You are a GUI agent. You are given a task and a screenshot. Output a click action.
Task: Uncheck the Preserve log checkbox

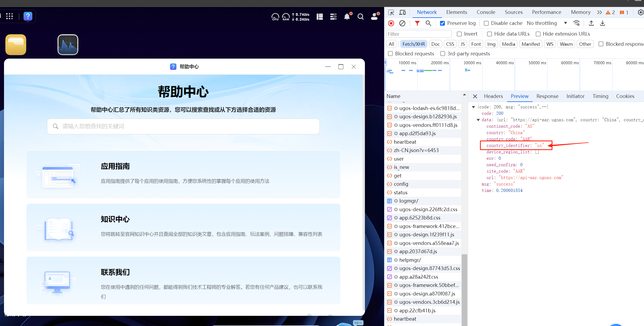coord(442,23)
